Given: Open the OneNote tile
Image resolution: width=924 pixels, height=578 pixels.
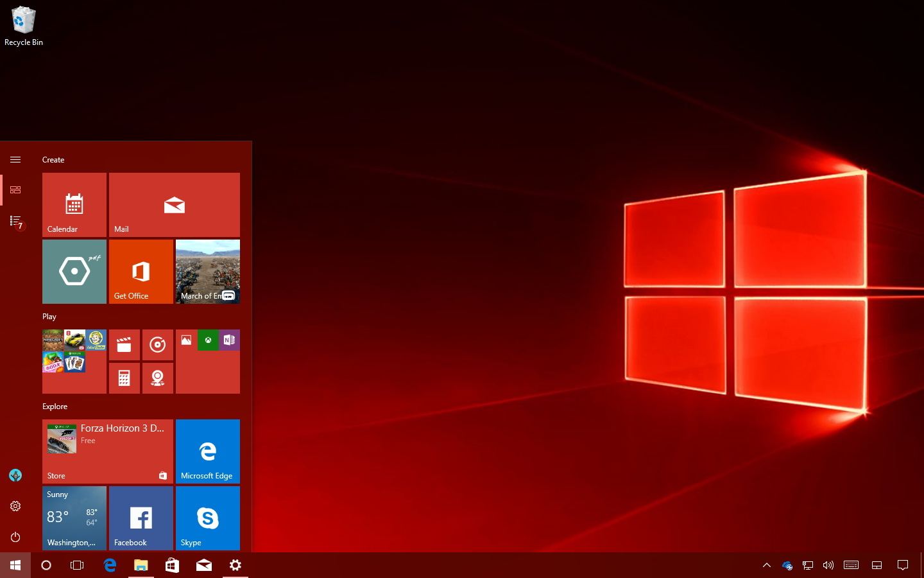Looking at the screenshot, I should point(229,340).
